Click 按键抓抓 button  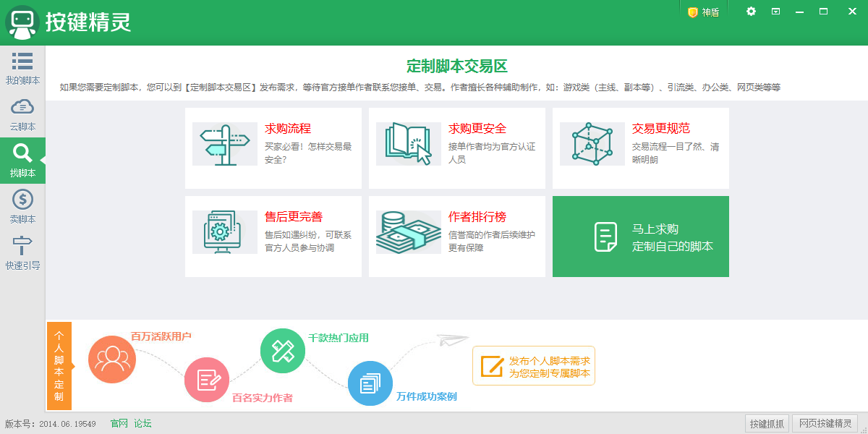767,424
